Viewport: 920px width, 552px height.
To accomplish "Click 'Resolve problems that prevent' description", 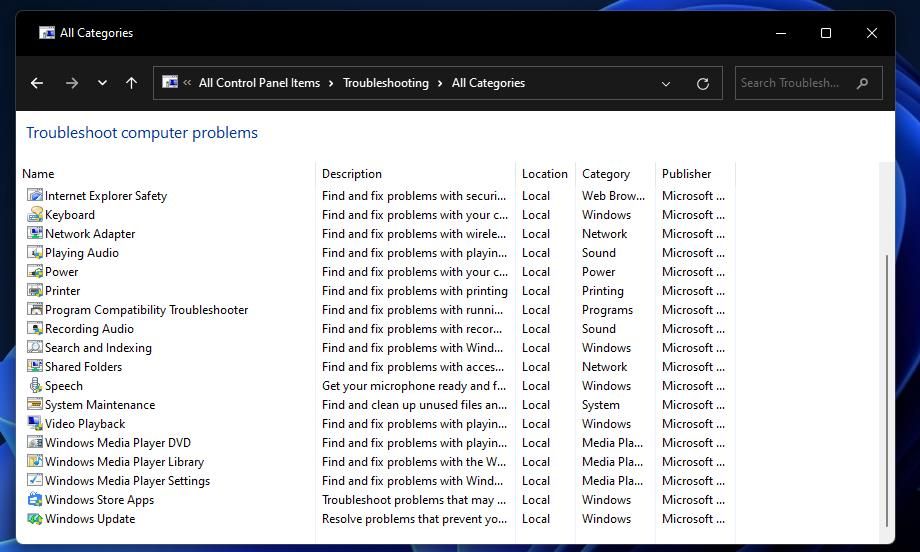I will [x=414, y=519].
